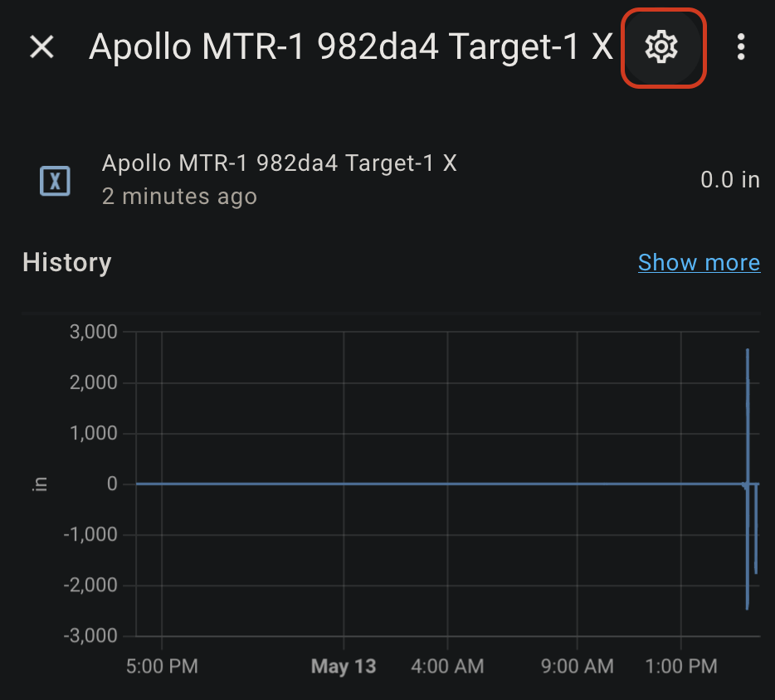Click the 2 minutes ago timestamp
This screenshot has height=700, width=775.
179,197
